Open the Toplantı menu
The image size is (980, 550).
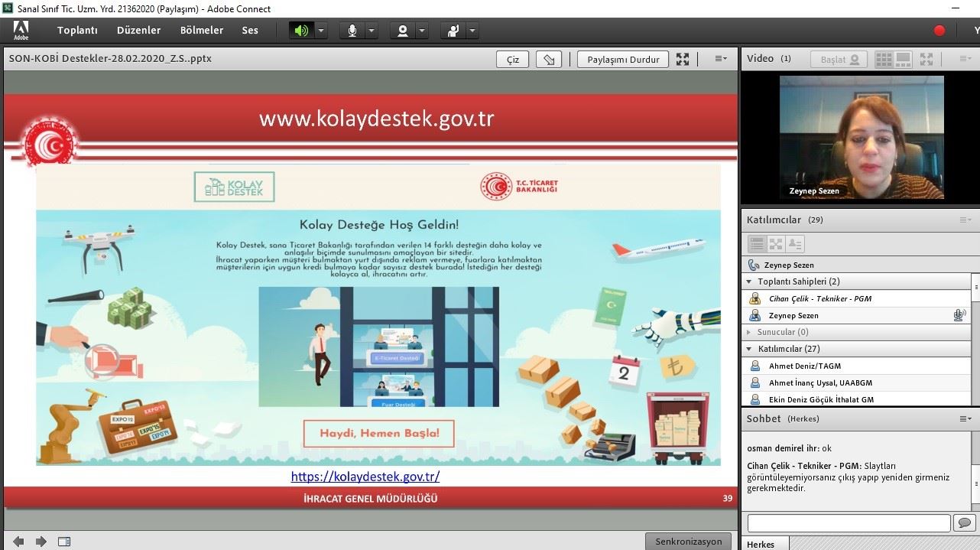click(77, 31)
